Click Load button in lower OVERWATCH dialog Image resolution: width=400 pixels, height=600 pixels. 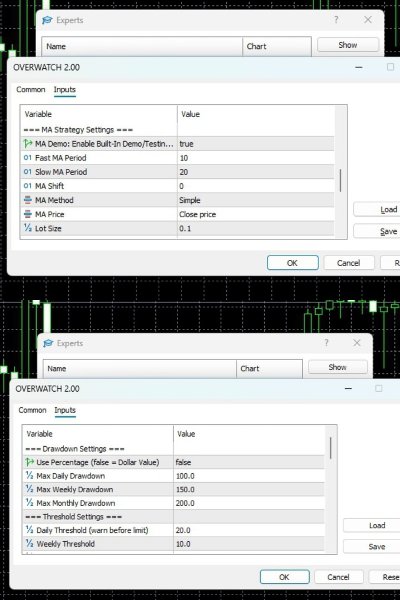click(x=372, y=525)
